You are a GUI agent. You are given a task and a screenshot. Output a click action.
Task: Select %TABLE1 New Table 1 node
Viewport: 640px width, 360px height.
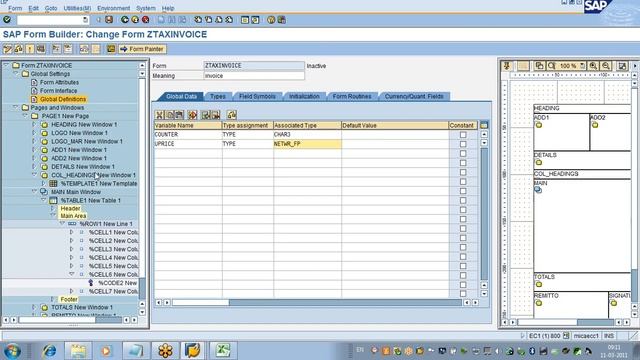click(91, 200)
